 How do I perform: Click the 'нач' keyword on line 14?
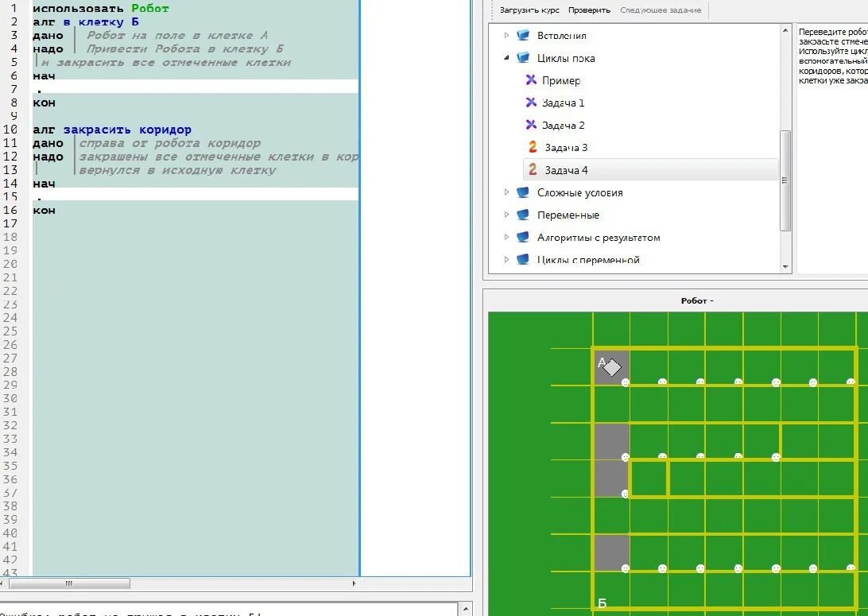(44, 183)
